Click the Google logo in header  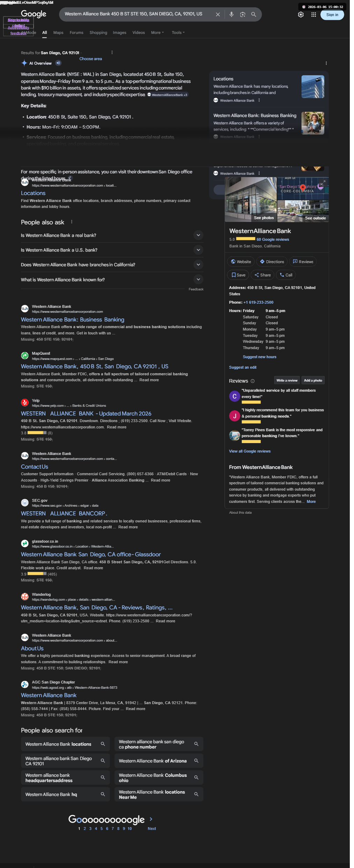tap(34, 14)
